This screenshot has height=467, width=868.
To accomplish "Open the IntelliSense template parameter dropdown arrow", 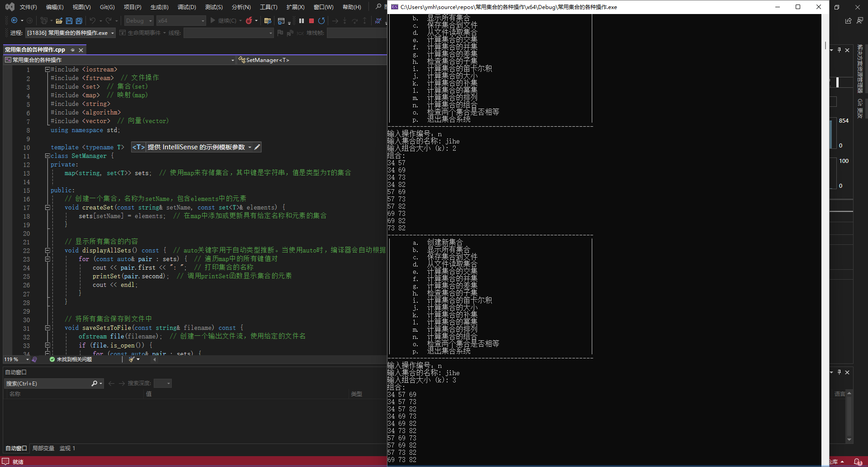I will point(250,147).
